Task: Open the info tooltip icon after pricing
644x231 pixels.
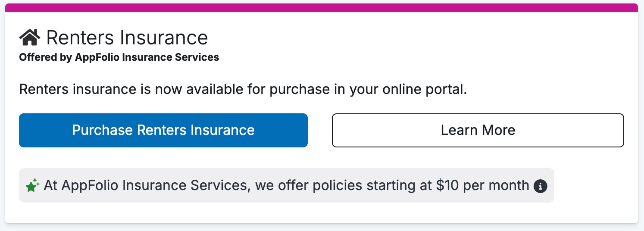Action: point(540,186)
